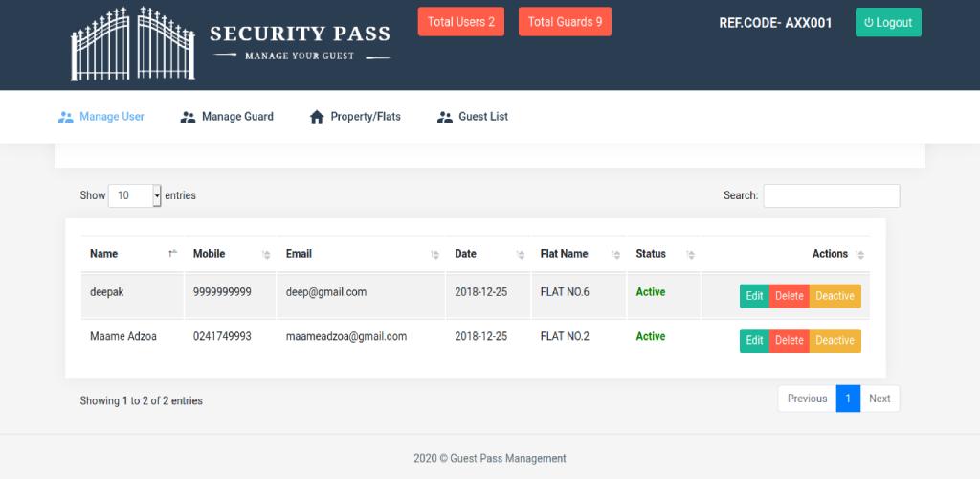The image size is (980, 479).
Task: Delete the Maame Adzoa user
Action: coord(790,340)
